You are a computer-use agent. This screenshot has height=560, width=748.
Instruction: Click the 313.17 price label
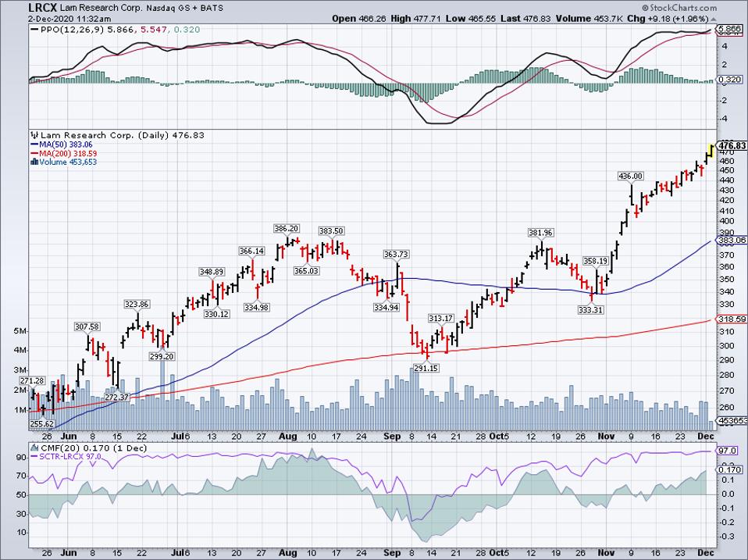click(441, 319)
